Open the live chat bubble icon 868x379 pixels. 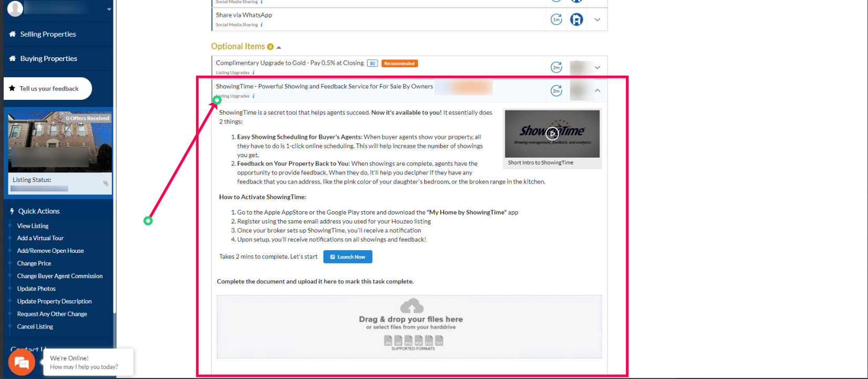point(22,362)
